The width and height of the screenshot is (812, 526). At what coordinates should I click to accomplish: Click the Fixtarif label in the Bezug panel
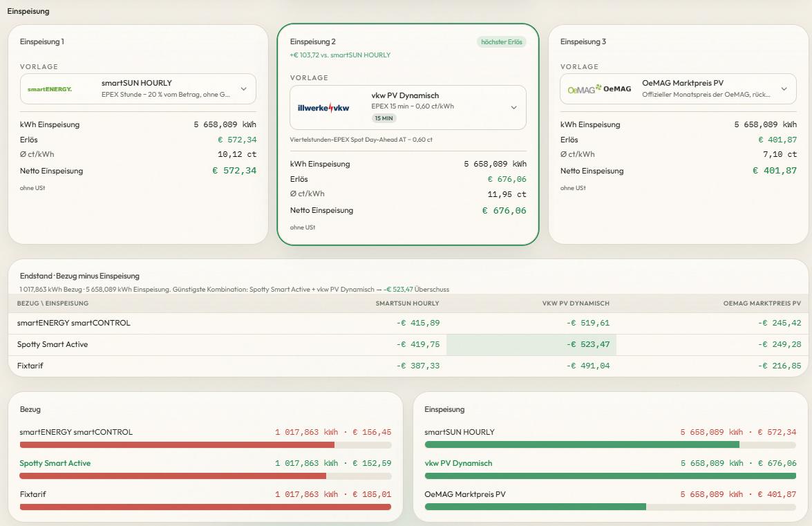click(x=32, y=494)
